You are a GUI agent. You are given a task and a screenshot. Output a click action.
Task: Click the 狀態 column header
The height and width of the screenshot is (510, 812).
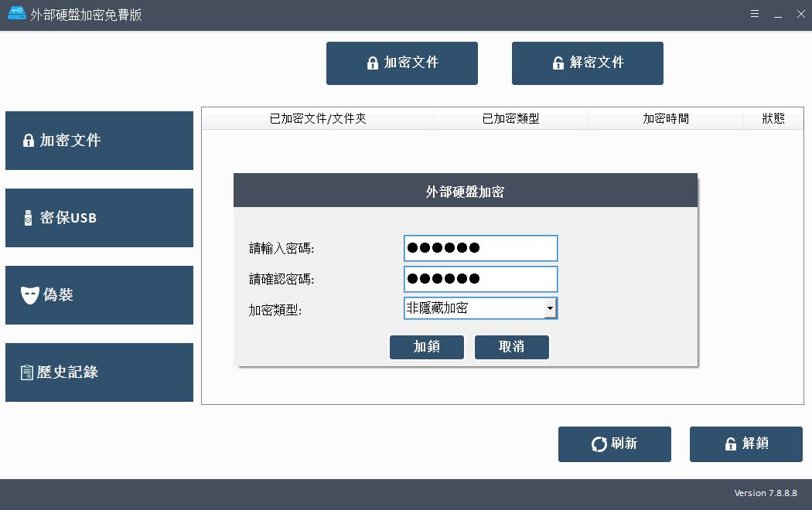[773, 118]
